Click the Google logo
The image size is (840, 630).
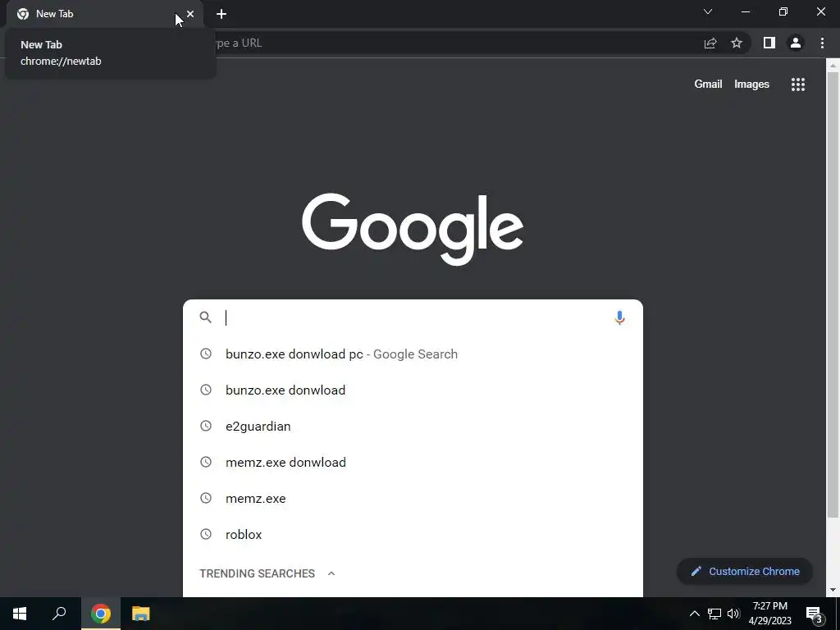[x=413, y=229]
